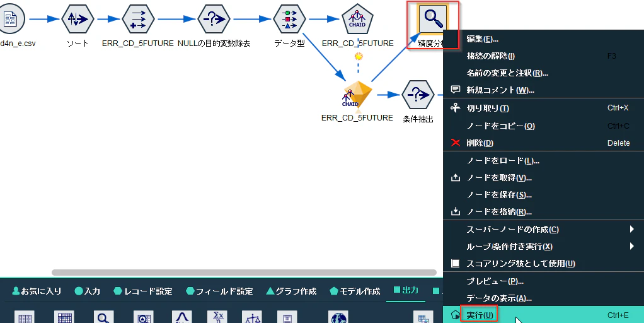This screenshot has width=644, height=323.
Task: Choose データの表示(A)... menu entry
Action: [x=543, y=298]
